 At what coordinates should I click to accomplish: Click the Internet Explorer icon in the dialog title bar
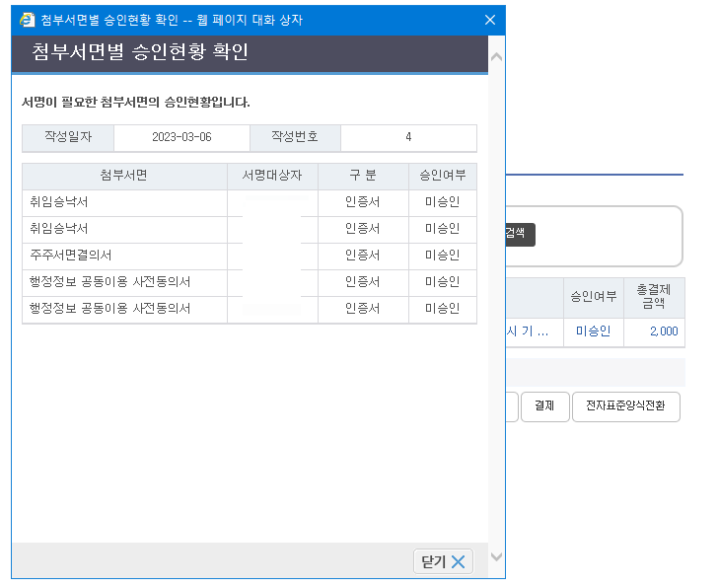pyautogui.click(x=28, y=20)
